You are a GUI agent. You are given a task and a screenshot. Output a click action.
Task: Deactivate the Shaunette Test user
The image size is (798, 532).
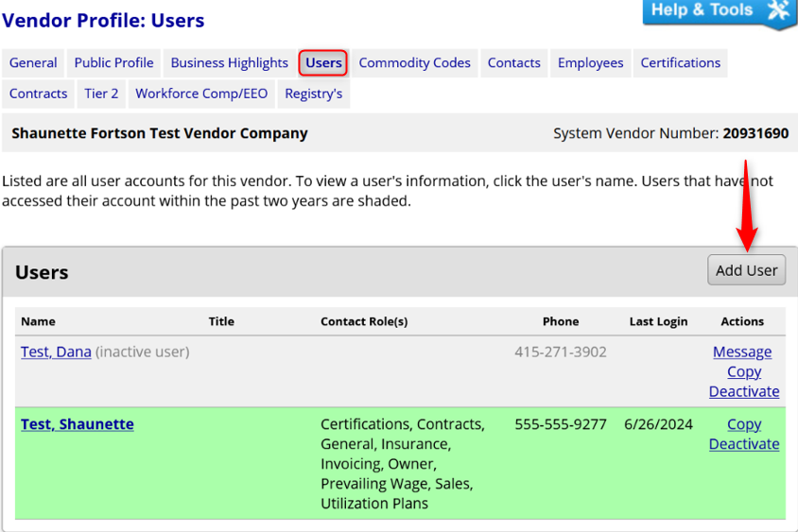click(744, 444)
